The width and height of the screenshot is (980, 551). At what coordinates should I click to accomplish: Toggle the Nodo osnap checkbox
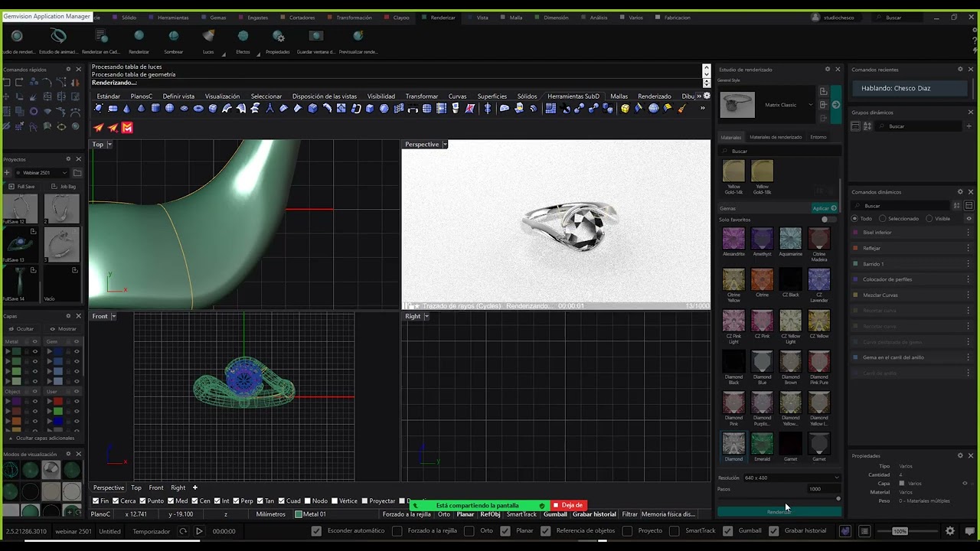click(307, 500)
